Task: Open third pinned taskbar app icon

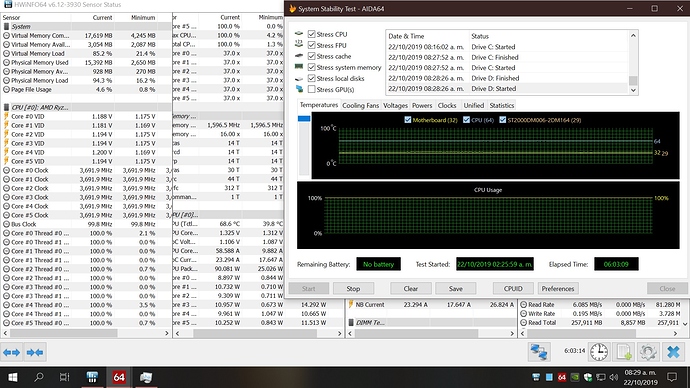Action: click(146, 377)
